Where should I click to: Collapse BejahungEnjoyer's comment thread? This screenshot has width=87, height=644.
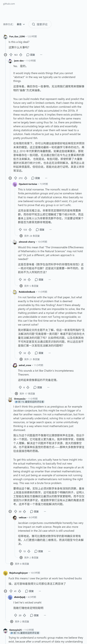pos(6,591)
